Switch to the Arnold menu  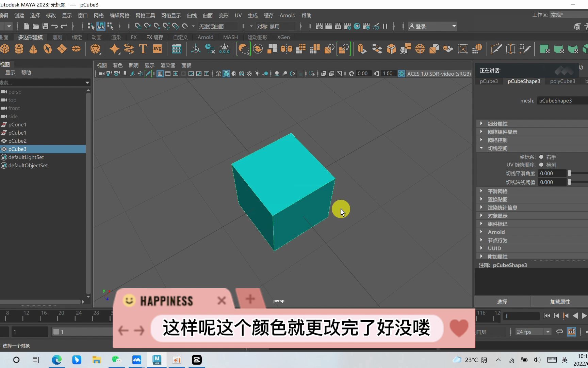pyautogui.click(x=287, y=15)
